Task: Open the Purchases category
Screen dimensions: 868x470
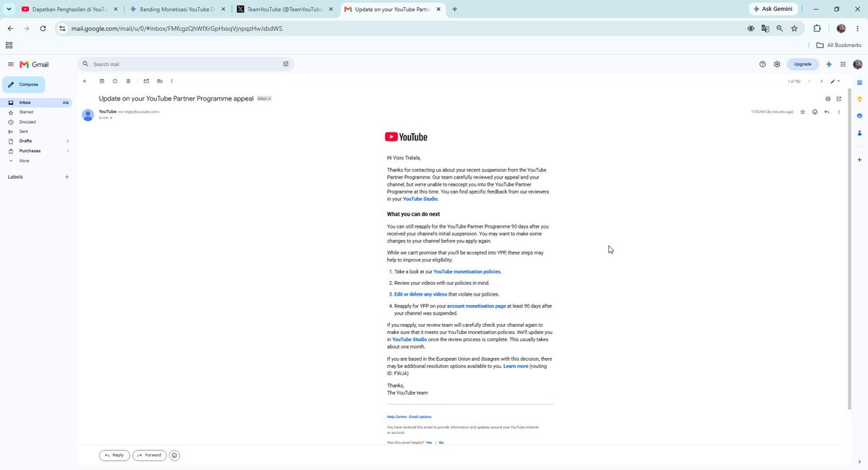Action: 36,151
